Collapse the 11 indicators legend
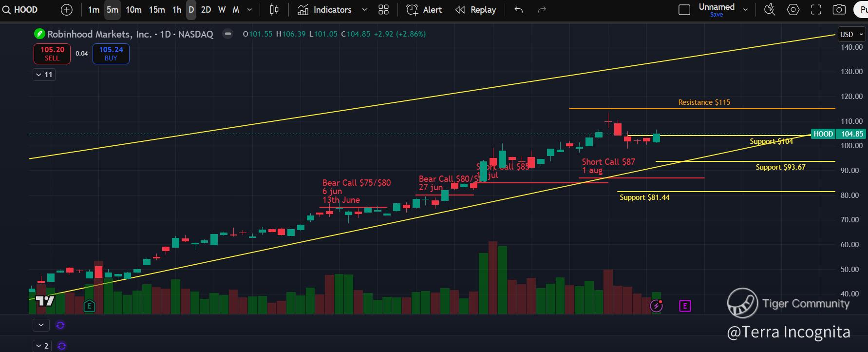The image size is (868, 352). coord(44,75)
